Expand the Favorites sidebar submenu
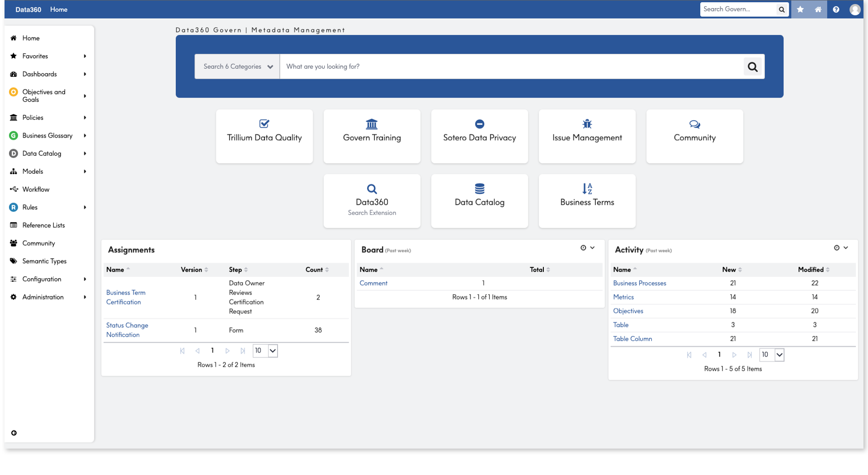The height and width of the screenshot is (475, 868). click(85, 56)
